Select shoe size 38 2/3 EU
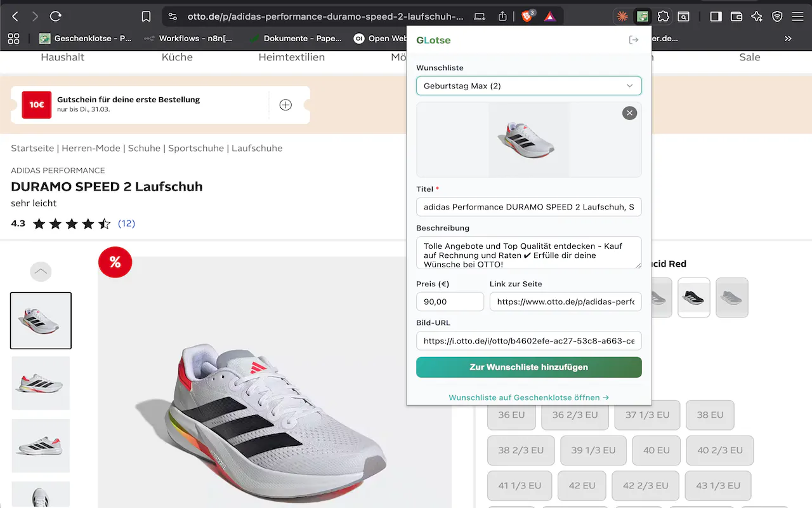This screenshot has height=508, width=812. (x=521, y=450)
